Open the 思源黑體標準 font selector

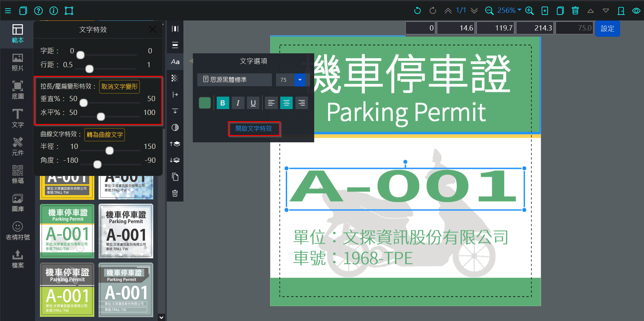[234, 80]
